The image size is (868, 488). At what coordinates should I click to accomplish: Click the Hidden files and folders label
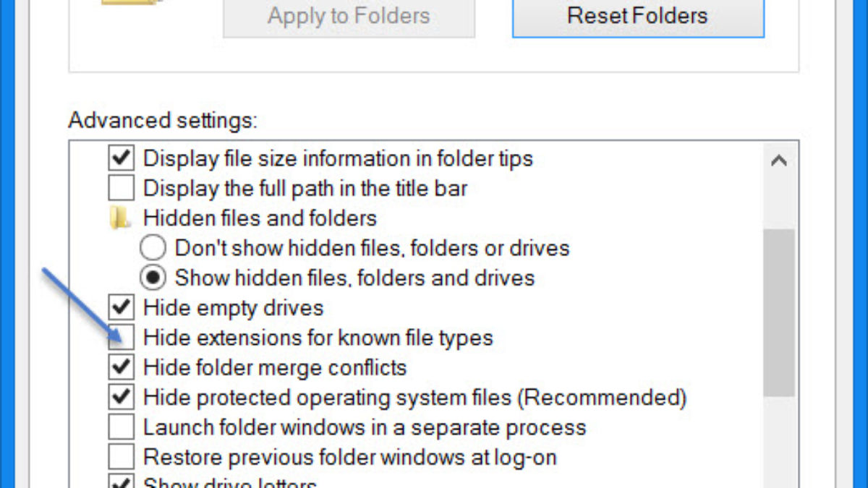[x=260, y=218]
